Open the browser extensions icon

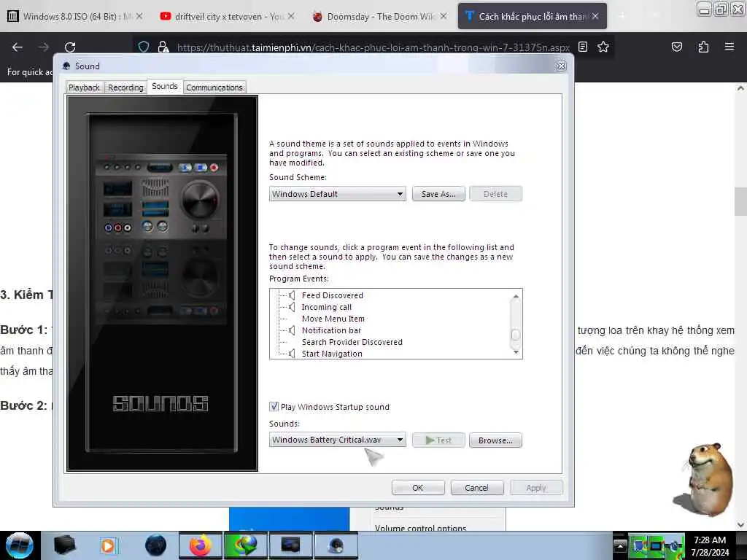coord(703,47)
